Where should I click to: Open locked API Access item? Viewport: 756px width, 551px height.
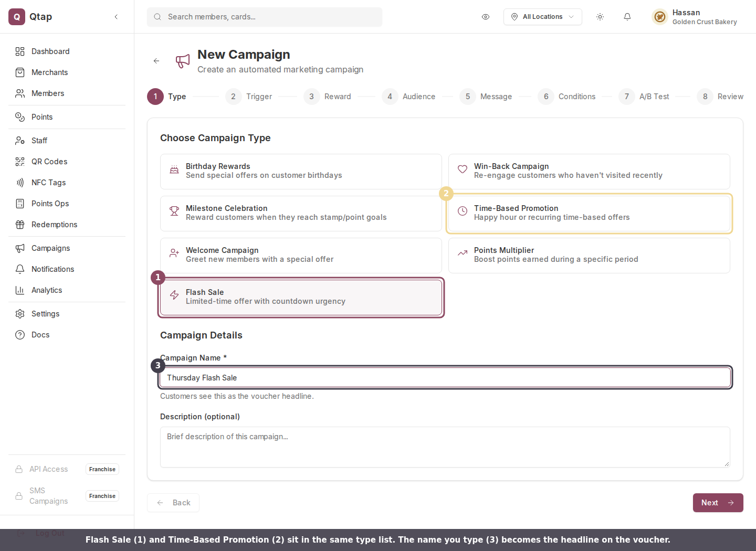point(67,469)
